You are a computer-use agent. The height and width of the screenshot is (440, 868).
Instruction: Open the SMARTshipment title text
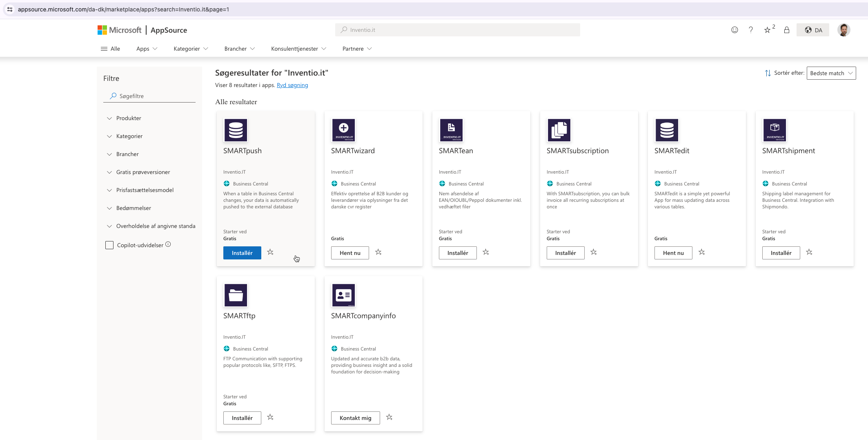788,151
